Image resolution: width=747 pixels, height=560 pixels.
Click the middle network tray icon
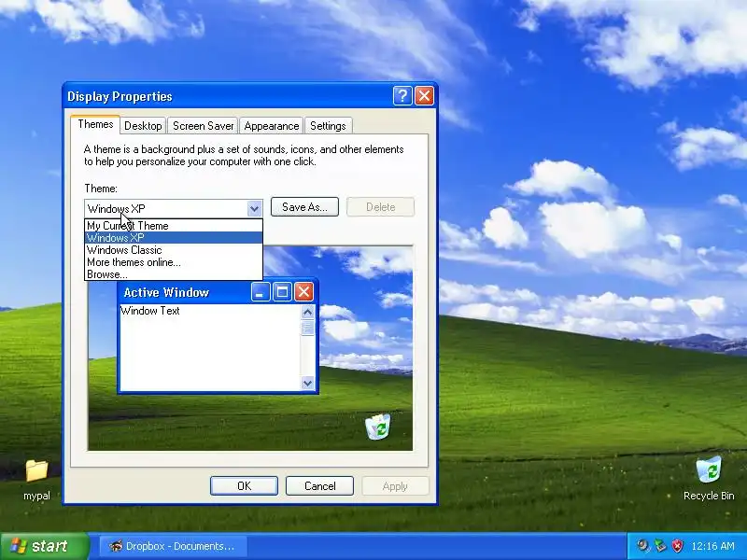[x=660, y=546]
